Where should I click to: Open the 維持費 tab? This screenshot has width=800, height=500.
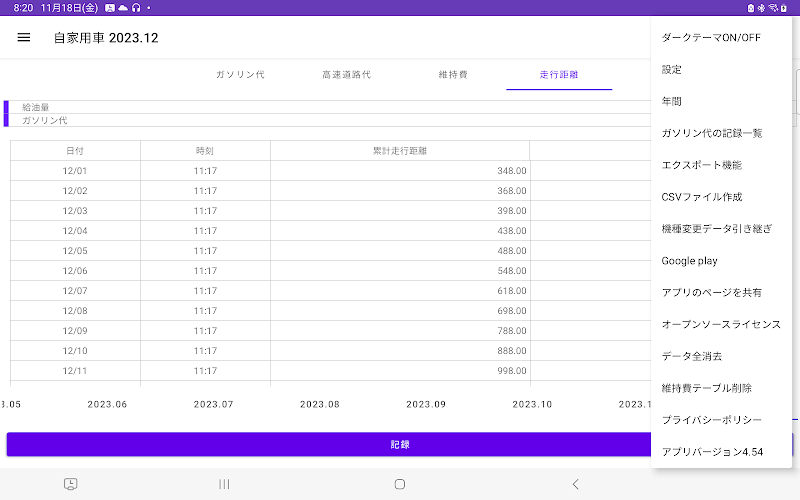pyautogui.click(x=453, y=75)
